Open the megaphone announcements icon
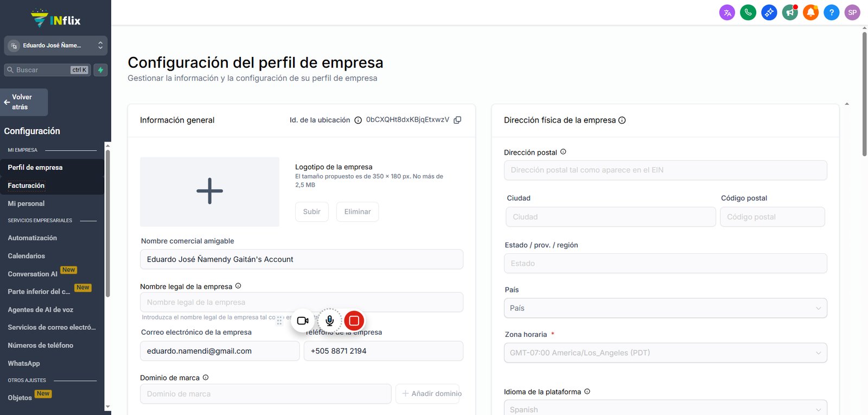This screenshot has width=868, height=415. [x=790, y=12]
